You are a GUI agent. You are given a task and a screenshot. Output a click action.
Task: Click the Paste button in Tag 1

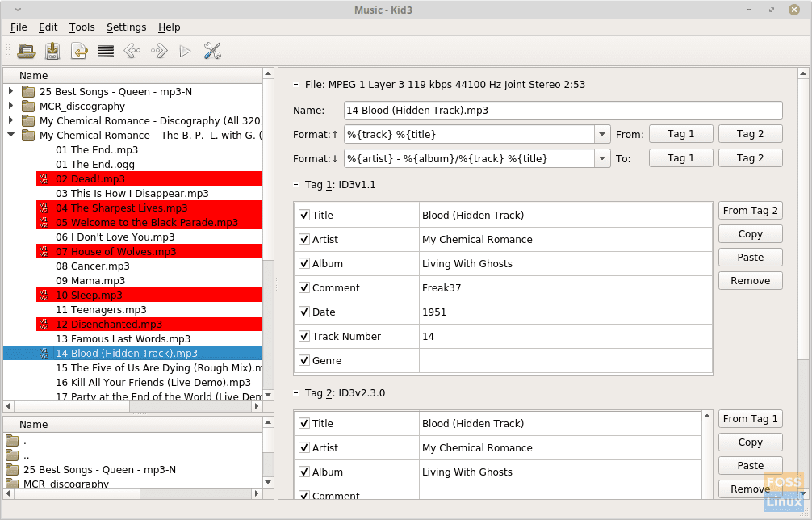point(750,257)
